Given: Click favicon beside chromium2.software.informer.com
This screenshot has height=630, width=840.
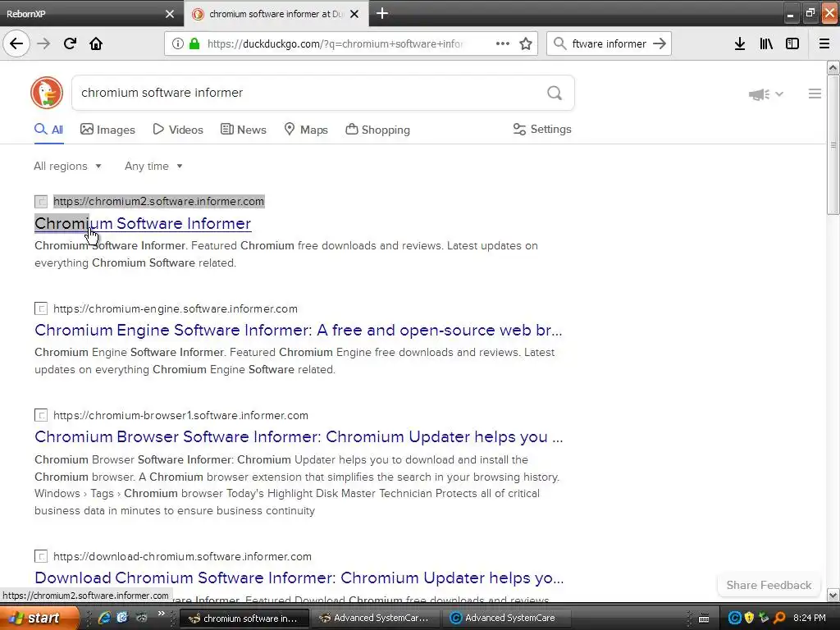Looking at the screenshot, I should (x=41, y=202).
